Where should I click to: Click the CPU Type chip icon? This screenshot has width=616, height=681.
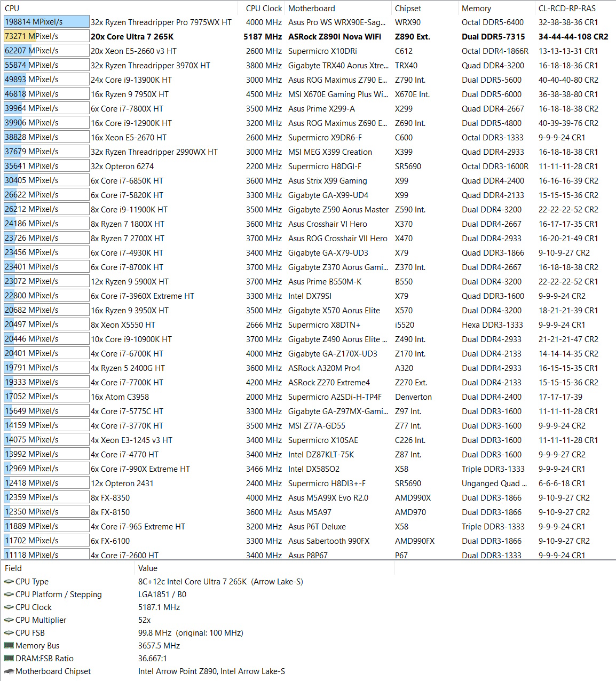point(9,582)
